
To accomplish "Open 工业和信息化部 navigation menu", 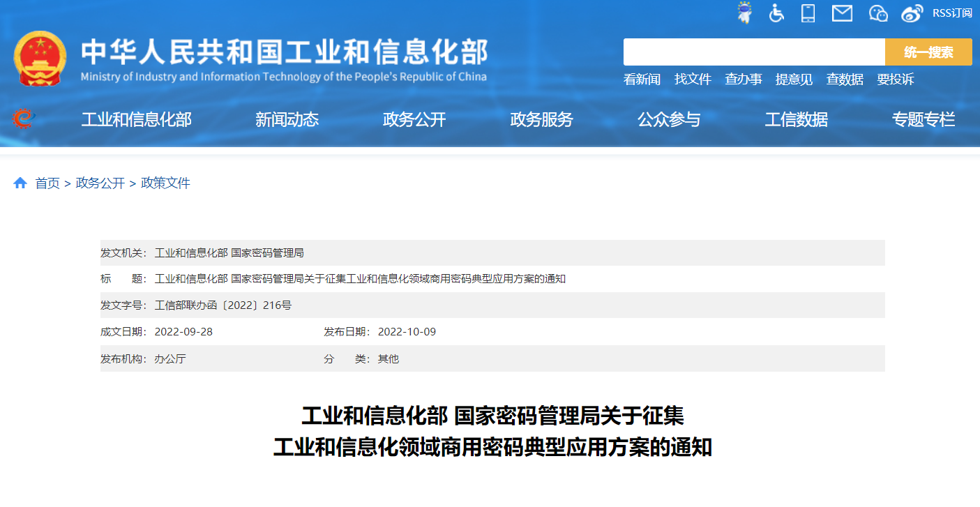I will (136, 120).
